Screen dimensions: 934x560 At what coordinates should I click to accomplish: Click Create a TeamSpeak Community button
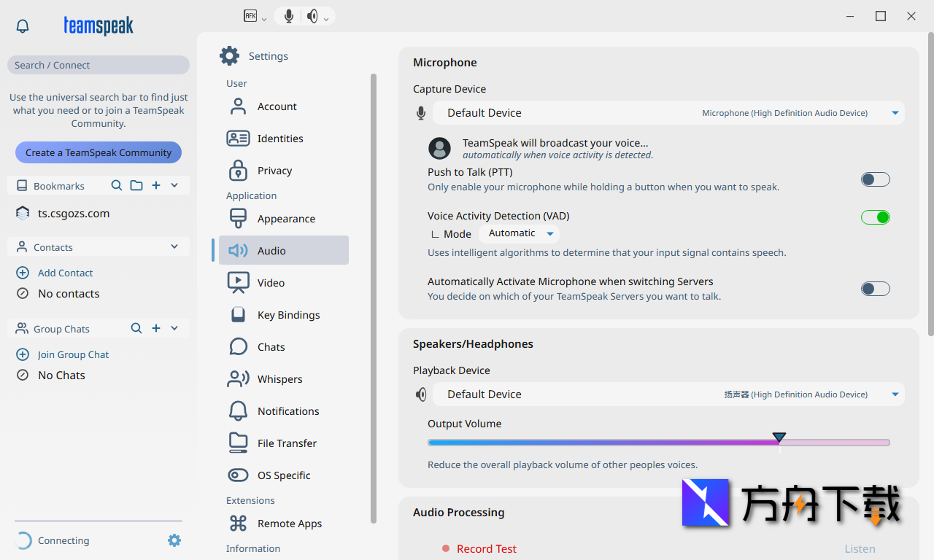click(x=99, y=153)
